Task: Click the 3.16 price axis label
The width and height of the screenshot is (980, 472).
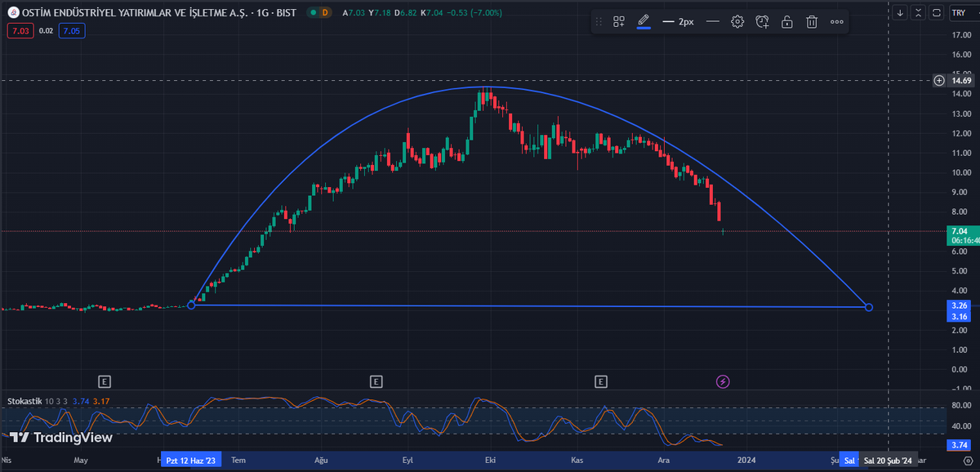Action: click(960, 316)
